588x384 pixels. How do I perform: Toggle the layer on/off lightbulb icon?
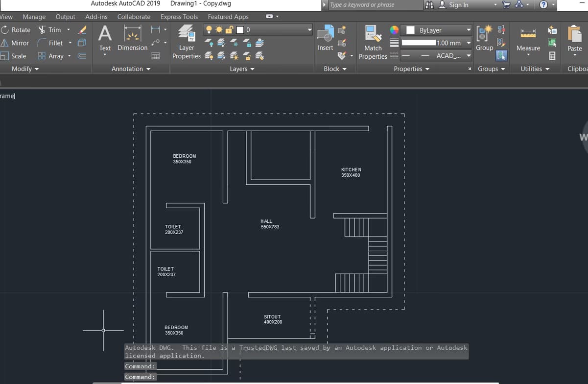(x=210, y=30)
